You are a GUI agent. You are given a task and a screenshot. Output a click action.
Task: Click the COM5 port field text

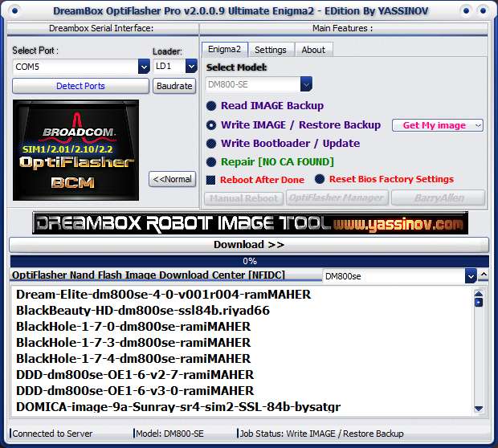point(27,67)
